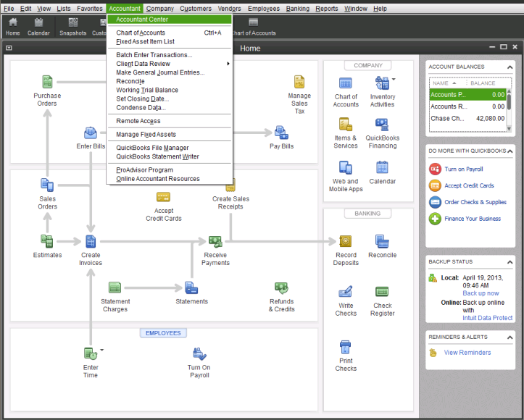Open the Calendar toolbar icon
524x420 pixels.
pyautogui.click(x=38, y=27)
